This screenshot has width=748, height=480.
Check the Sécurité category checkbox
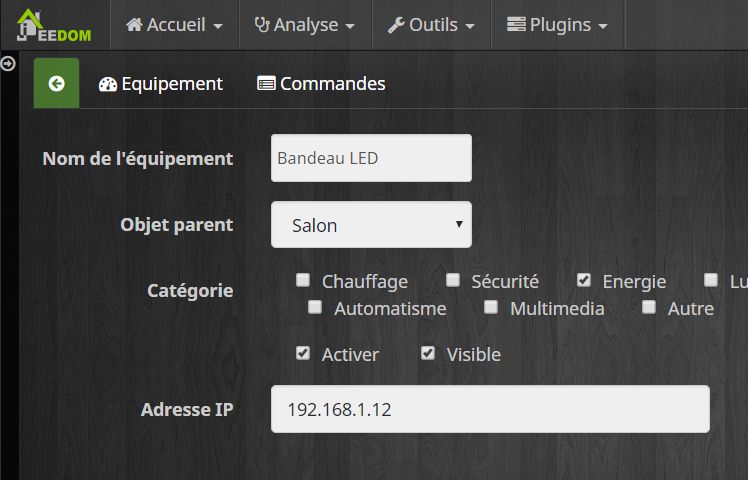coord(453,280)
